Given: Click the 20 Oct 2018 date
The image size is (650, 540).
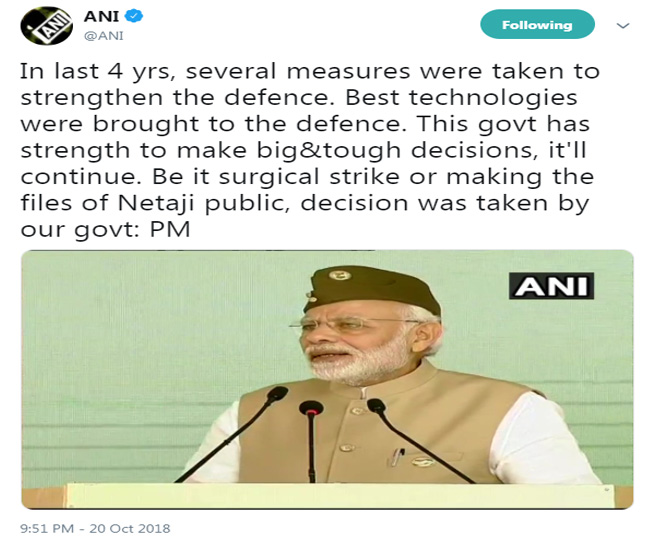Looking at the screenshot, I should coord(130,528).
